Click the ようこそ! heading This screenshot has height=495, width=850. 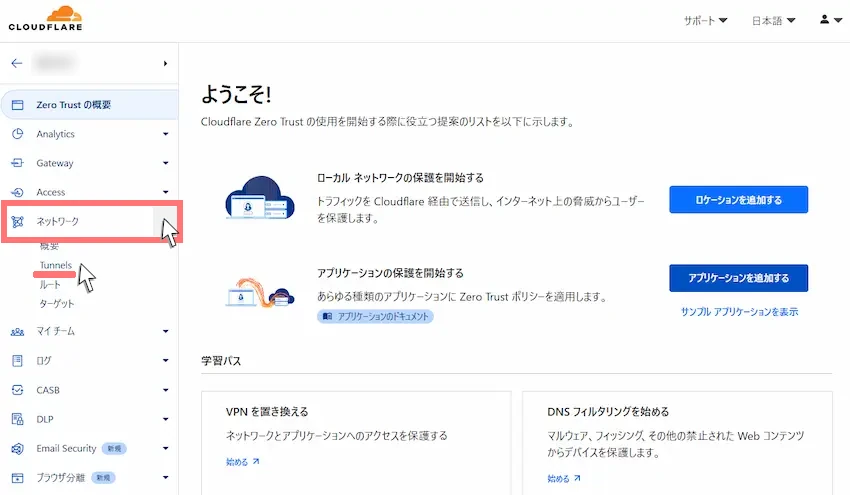tap(236, 94)
